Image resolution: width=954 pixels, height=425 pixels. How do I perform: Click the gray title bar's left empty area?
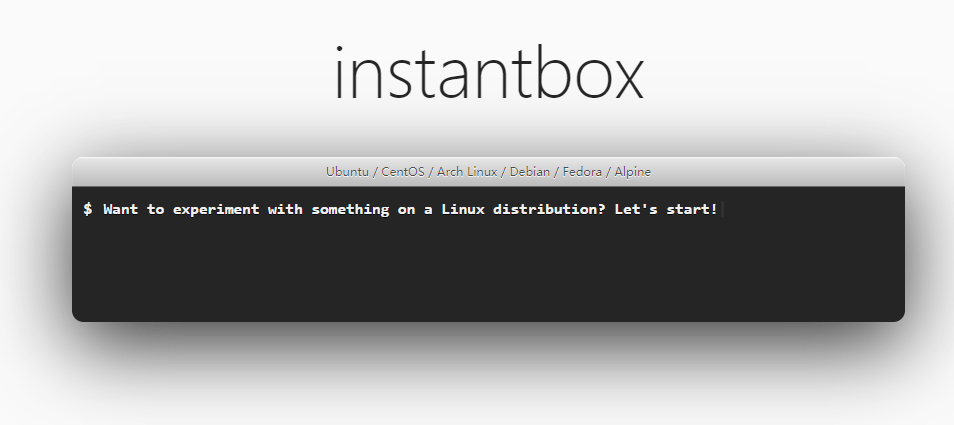(x=198, y=171)
